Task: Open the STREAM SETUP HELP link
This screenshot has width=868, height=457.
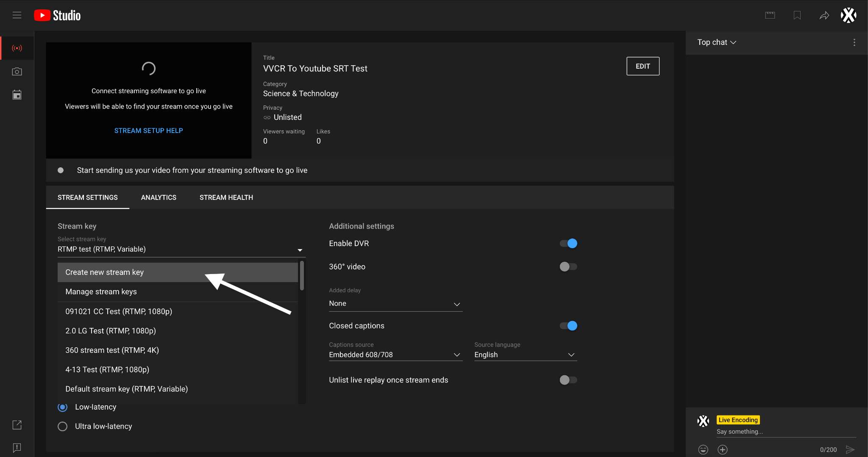Action: [x=148, y=130]
